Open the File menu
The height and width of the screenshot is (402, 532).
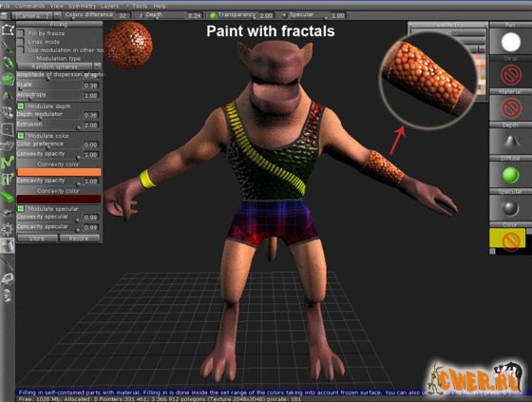5,6
